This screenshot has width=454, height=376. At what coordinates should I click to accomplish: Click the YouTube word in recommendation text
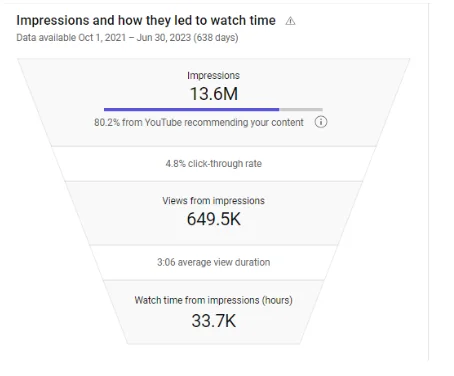[x=163, y=122]
